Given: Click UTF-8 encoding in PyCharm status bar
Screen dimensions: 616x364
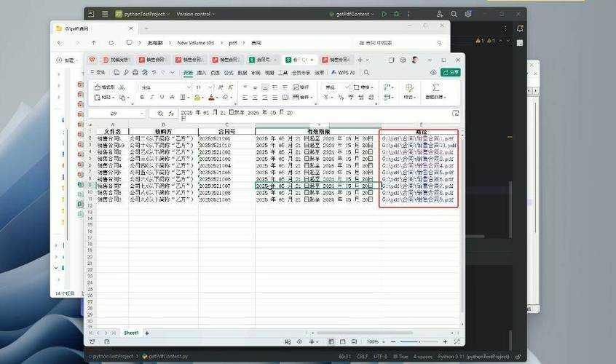Looking at the screenshot, I should [x=380, y=357].
